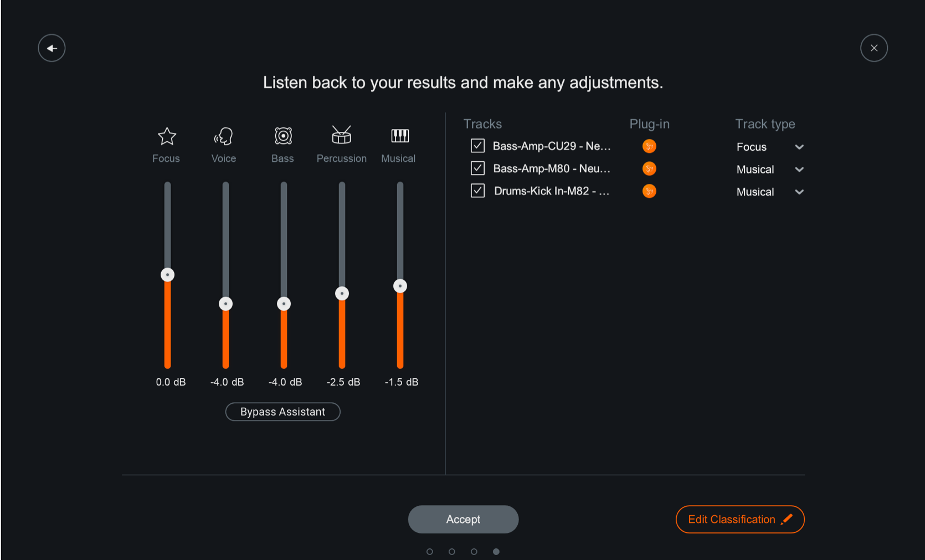925x560 pixels.
Task: Uncheck the Bass-Amp-M80 track checkbox
Action: point(477,168)
